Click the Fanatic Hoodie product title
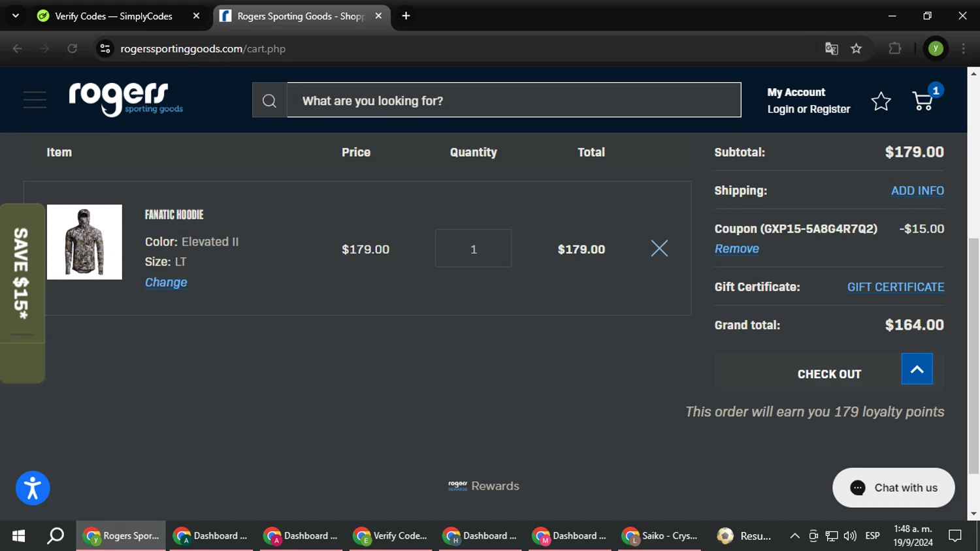 [x=174, y=215]
